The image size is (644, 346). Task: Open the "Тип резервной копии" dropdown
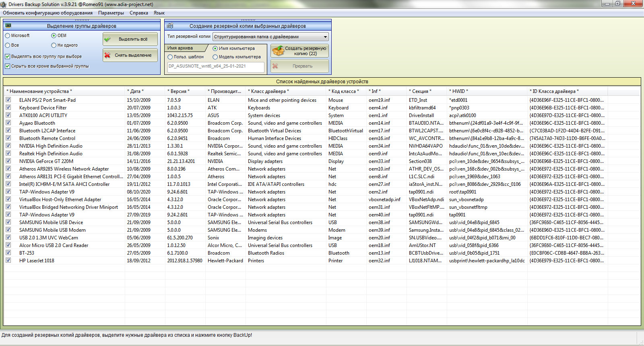pos(270,37)
